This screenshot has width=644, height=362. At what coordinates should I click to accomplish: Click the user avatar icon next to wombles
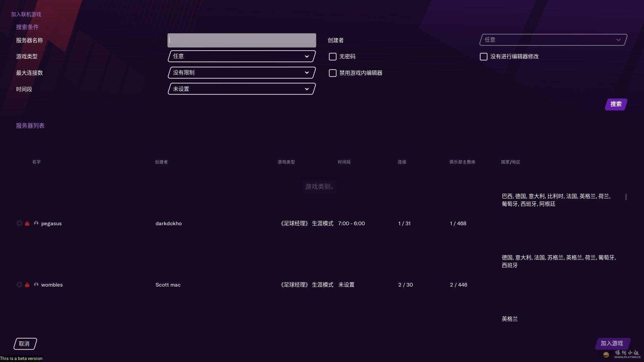tap(36, 285)
